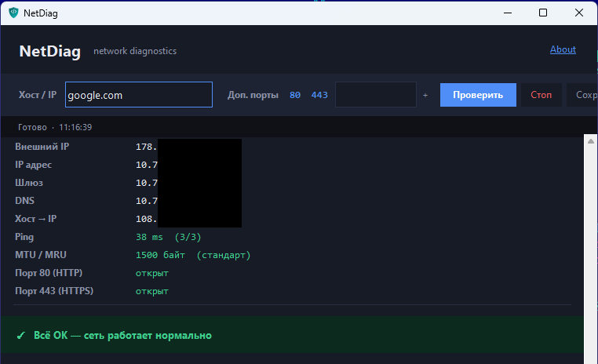Image resolution: width=598 pixels, height=364 pixels.
Task: Maximize the NetDiag window
Action: [x=543, y=13]
